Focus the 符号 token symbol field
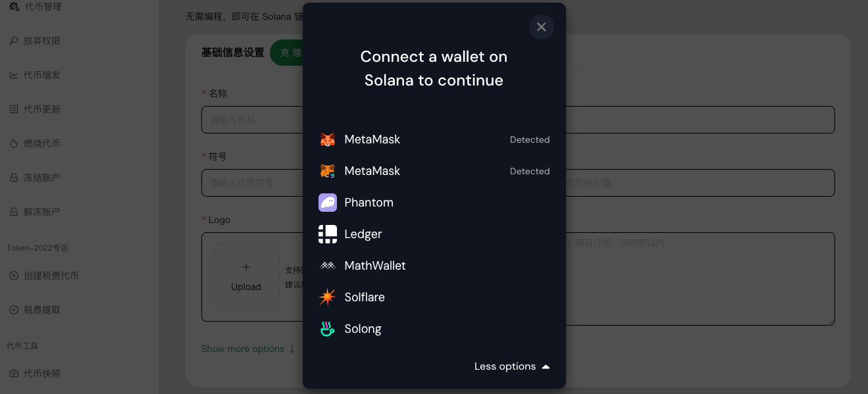Image resolution: width=868 pixels, height=394 pixels. pos(251,183)
